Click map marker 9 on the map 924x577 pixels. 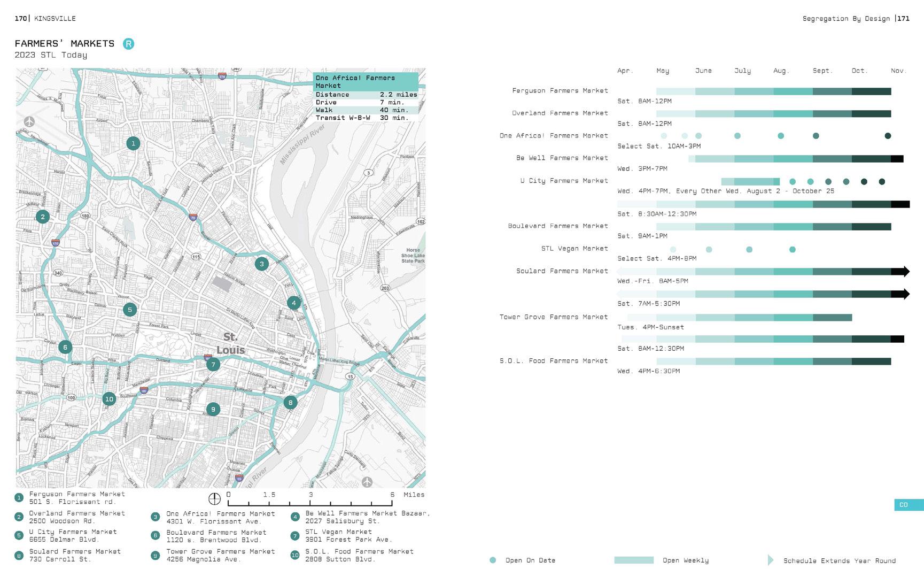(x=213, y=410)
